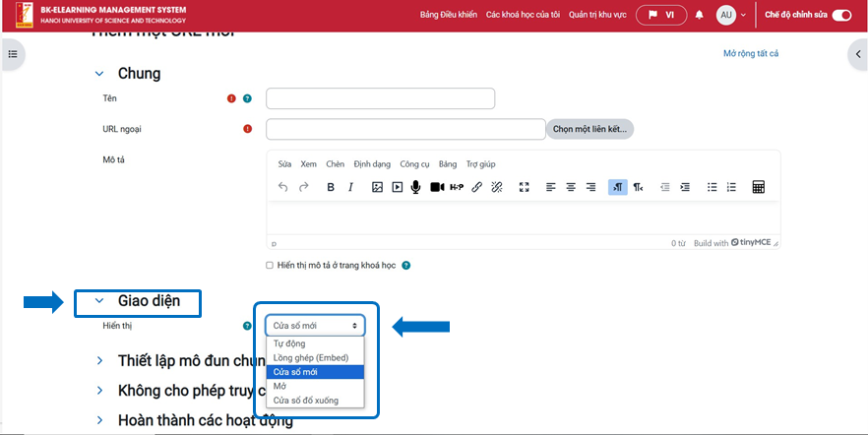Click the BK-Elearning logo
Viewport: 868px width, 435px height.
(x=25, y=15)
